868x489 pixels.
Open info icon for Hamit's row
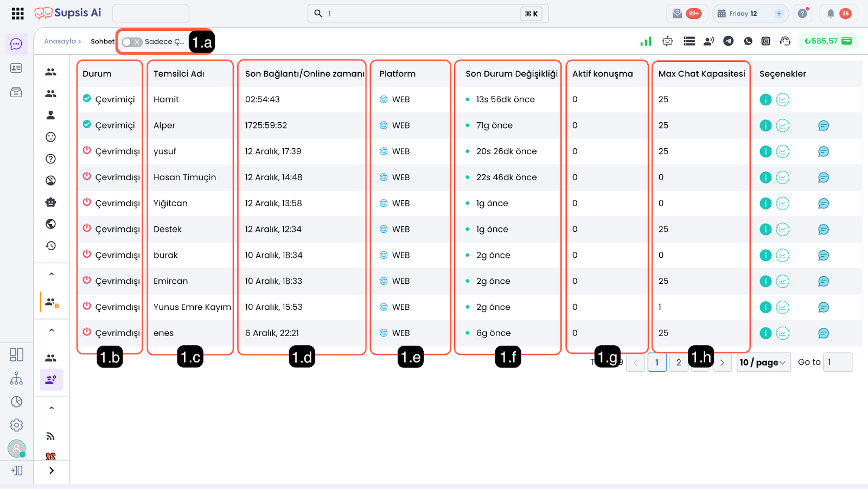(x=765, y=100)
